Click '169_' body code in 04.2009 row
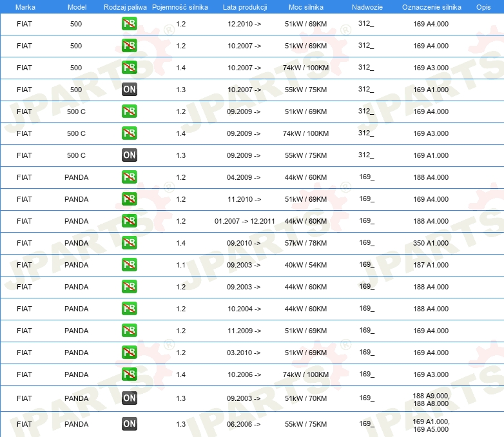 tap(367, 177)
